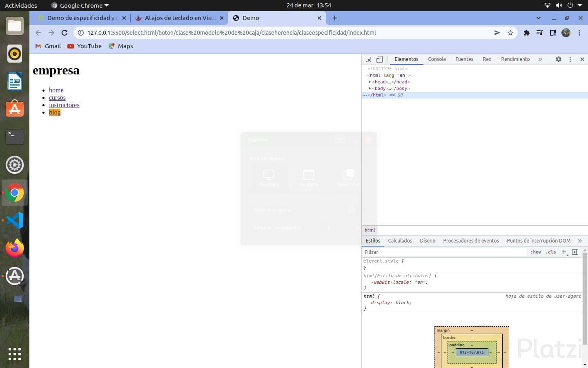Switch to Atajos de teclado browser tab
Viewport: 588px width, 368px height.
tap(179, 18)
